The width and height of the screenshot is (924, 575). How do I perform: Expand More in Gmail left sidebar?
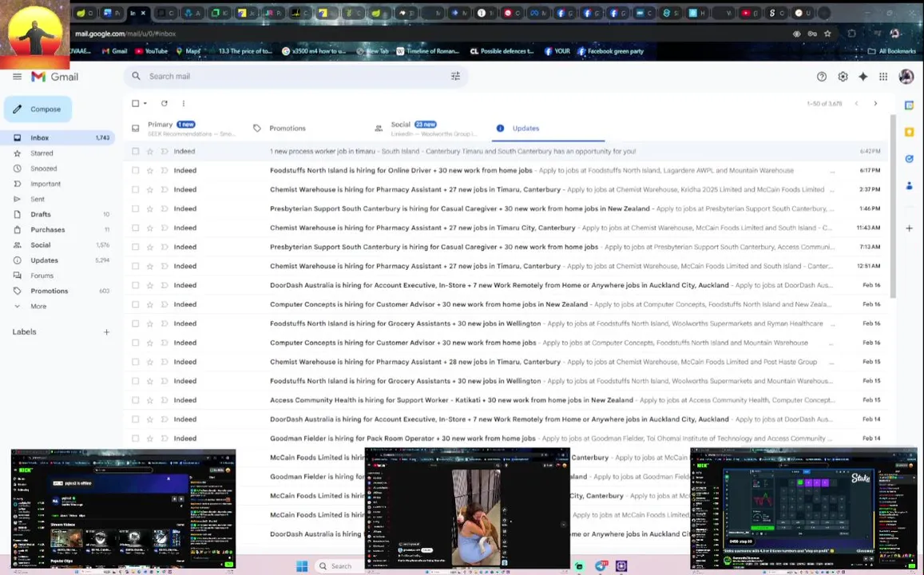[x=38, y=307]
